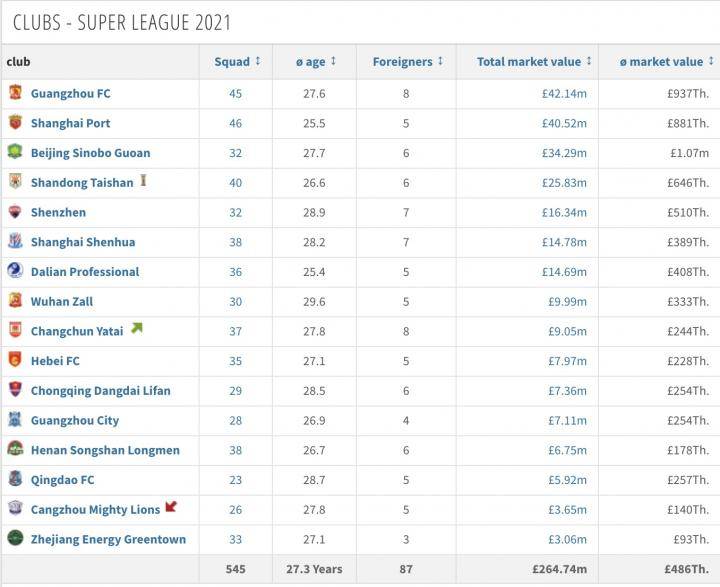The height and width of the screenshot is (587, 720).
Task: Sort by Foreigners column header
Action: tap(408, 62)
